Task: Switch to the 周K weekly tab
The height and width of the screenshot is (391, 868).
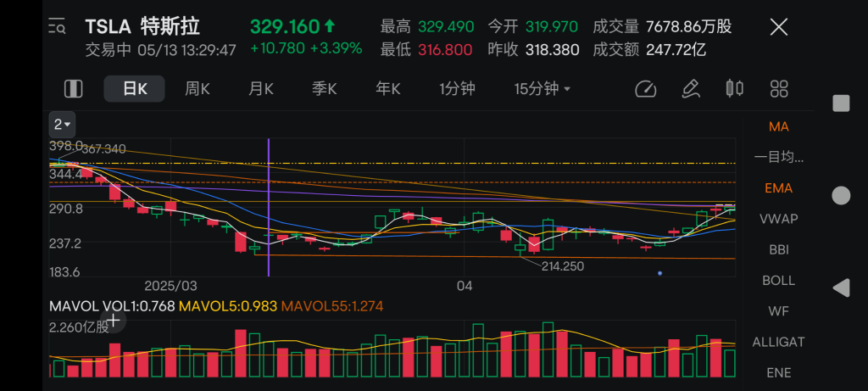Action: tap(197, 88)
